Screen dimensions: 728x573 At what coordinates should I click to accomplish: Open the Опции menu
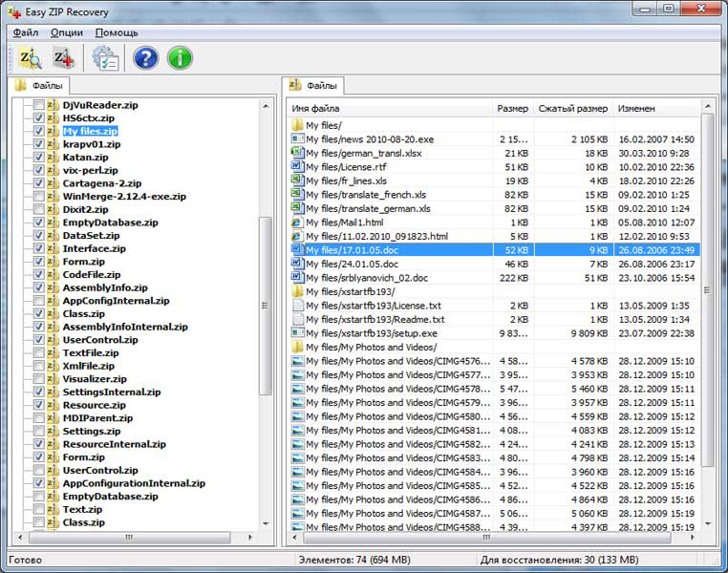(66, 32)
